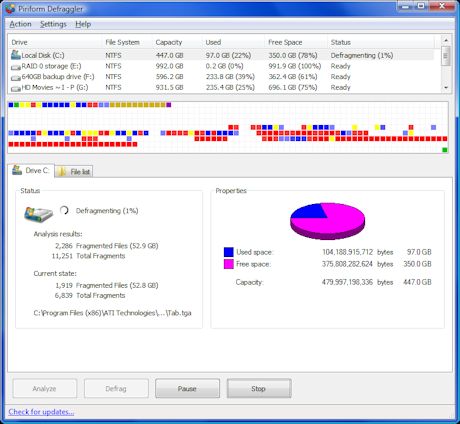Image resolution: width=460 pixels, height=424 pixels.
Task: Switch to the File list tab
Action: [x=74, y=172]
